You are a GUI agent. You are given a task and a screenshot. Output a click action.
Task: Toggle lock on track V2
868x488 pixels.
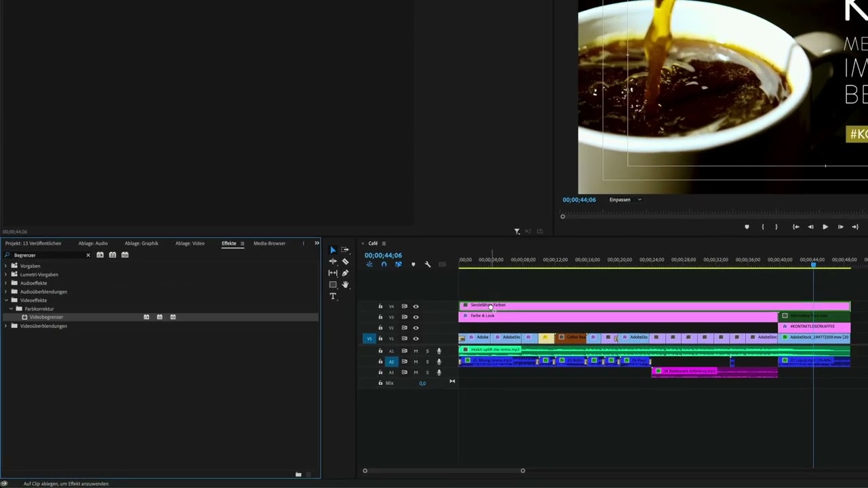380,328
